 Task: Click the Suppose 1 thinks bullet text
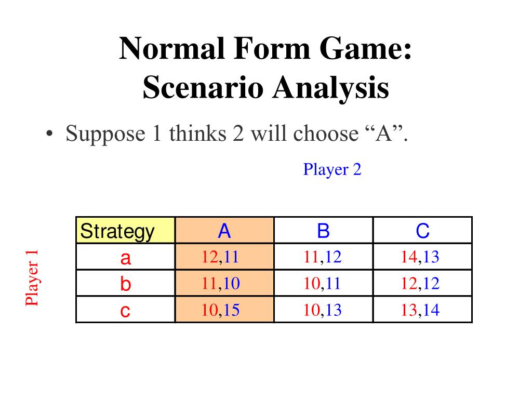pyautogui.click(x=236, y=134)
